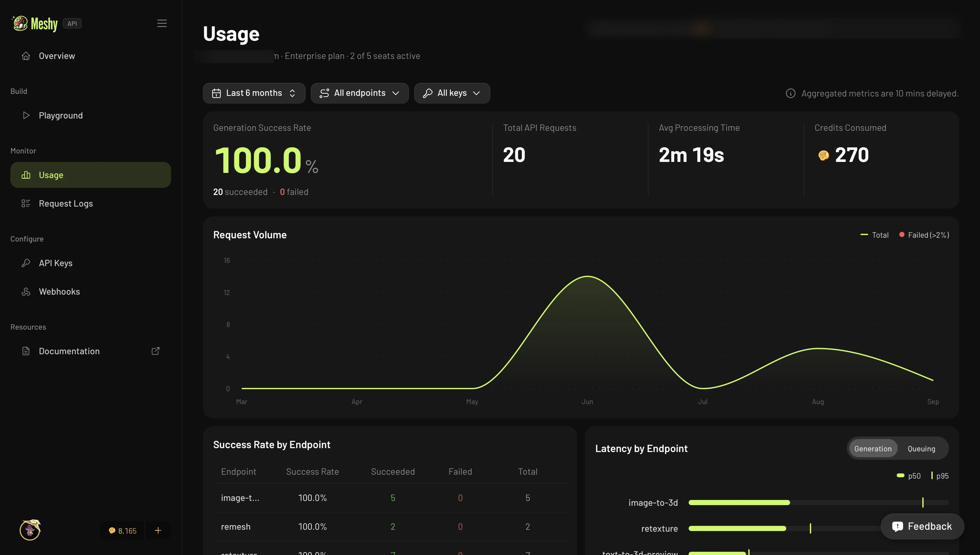Click the plus icon to add credits
The image size is (980, 555).
pos(158,530)
